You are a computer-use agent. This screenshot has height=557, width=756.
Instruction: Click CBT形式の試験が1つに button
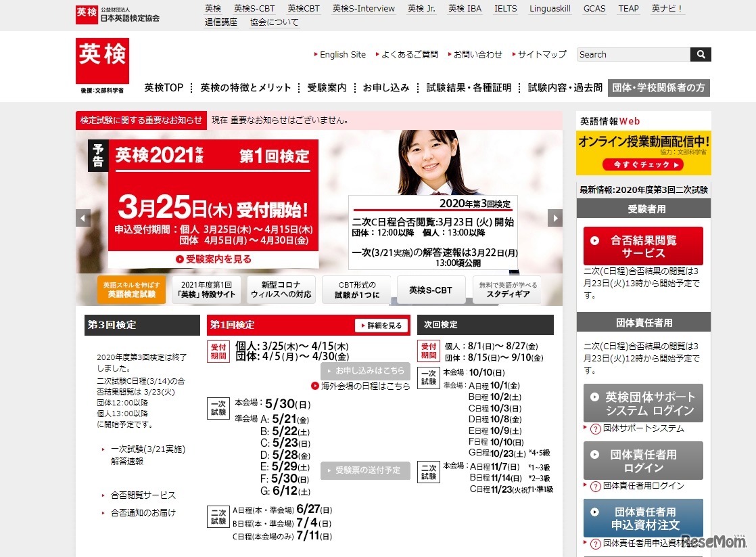tap(357, 290)
